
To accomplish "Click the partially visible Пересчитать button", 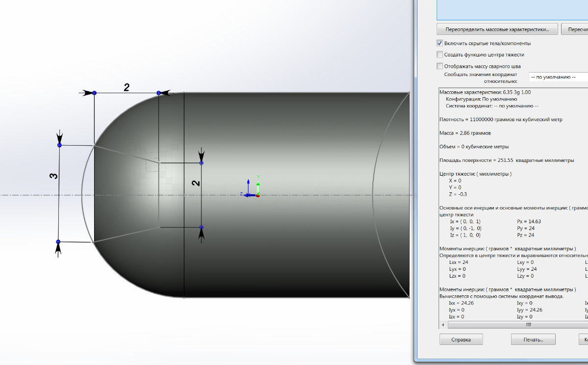I will click(575, 29).
